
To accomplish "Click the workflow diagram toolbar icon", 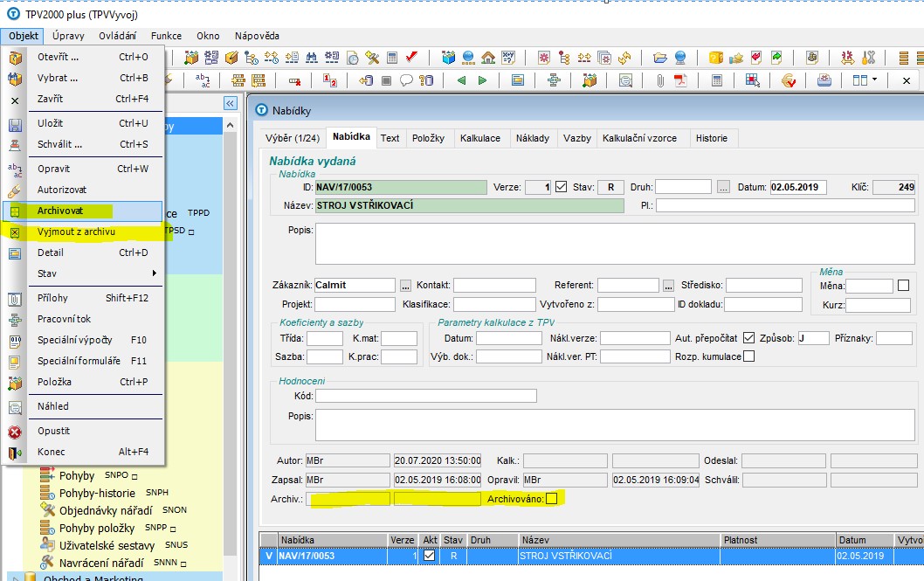I will click(x=554, y=80).
